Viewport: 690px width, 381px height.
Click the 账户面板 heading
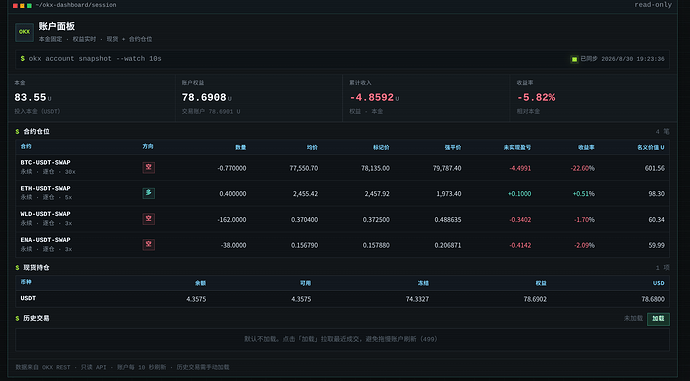click(x=57, y=26)
